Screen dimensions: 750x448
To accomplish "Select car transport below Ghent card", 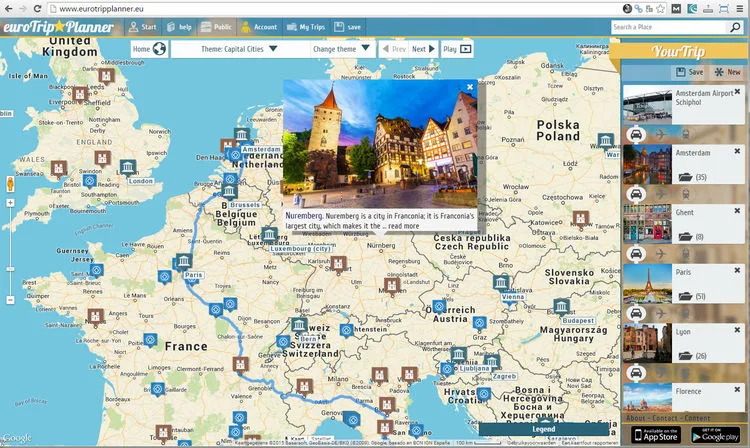I will (x=636, y=254).
